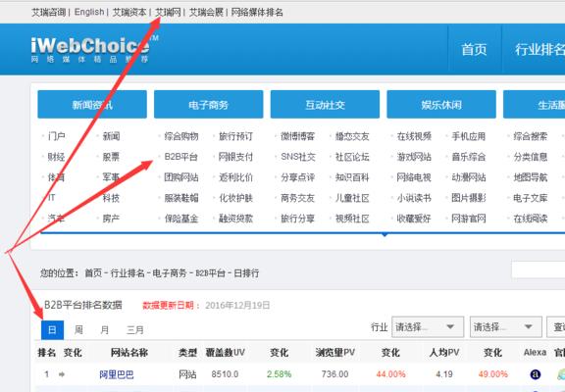Screen dimensions: 565x392
Task: Select the 婚恋交友 subcategory
Action: [x=352, y=136]
